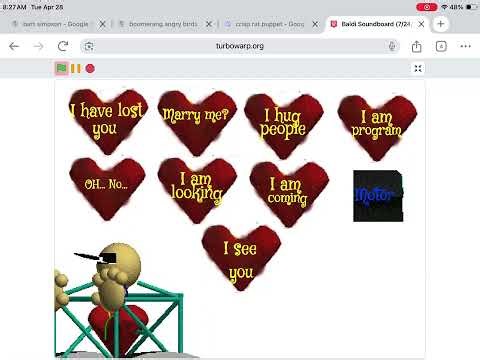Screen dimensions: 480x360
Task: Click the turbowarp.org address field
Action: pos(240,46)
